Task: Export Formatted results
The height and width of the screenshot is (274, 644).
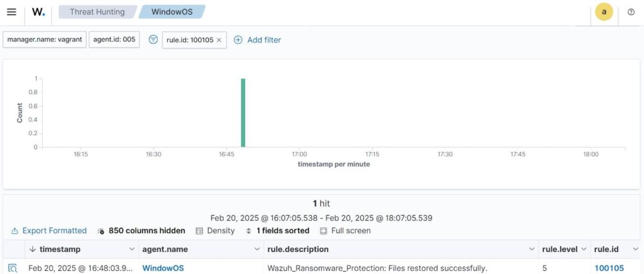Action: click(49, 231)
